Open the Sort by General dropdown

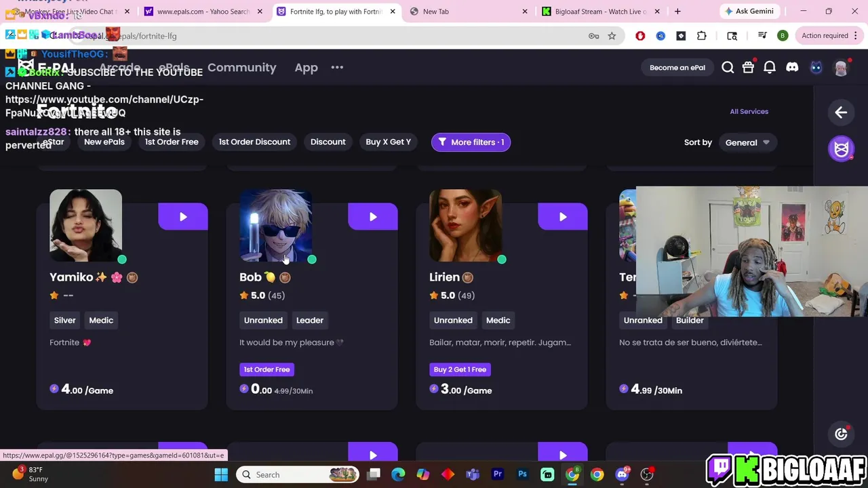click(x=747, y=142)
